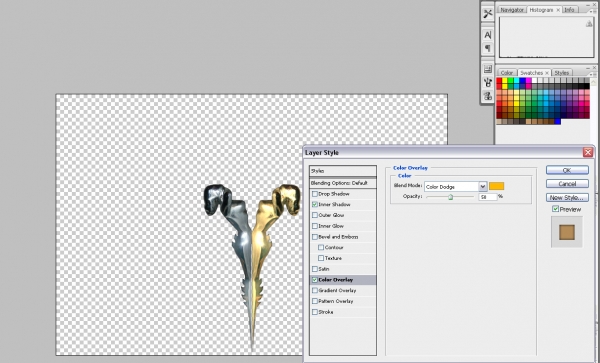Switch to the Styles tab
600x363 pixels.
pyautogui.click(x=561, y=73)
